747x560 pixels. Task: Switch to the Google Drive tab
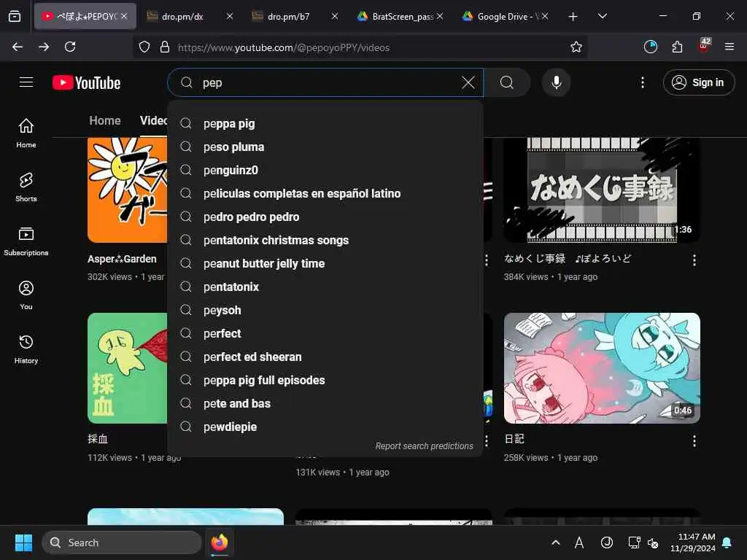point(505,16)
